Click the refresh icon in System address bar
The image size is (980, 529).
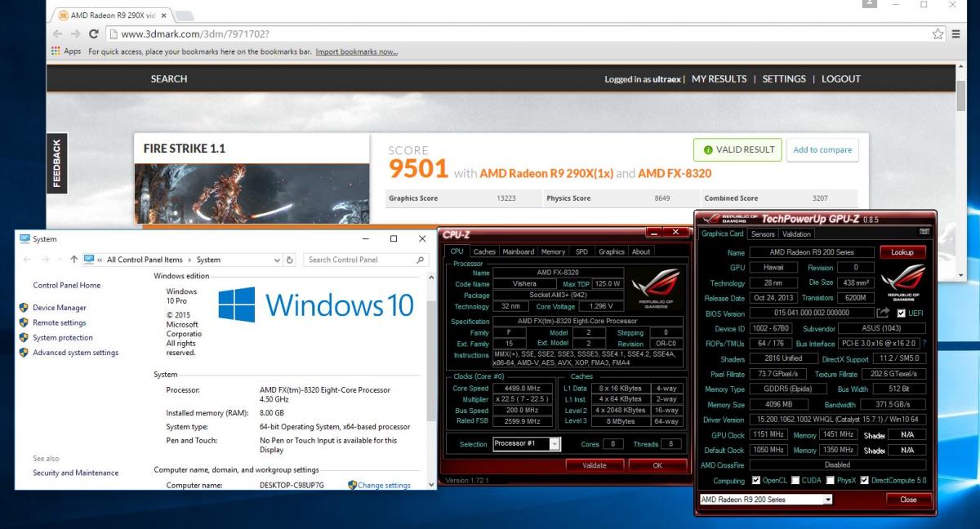coord(290,260)
